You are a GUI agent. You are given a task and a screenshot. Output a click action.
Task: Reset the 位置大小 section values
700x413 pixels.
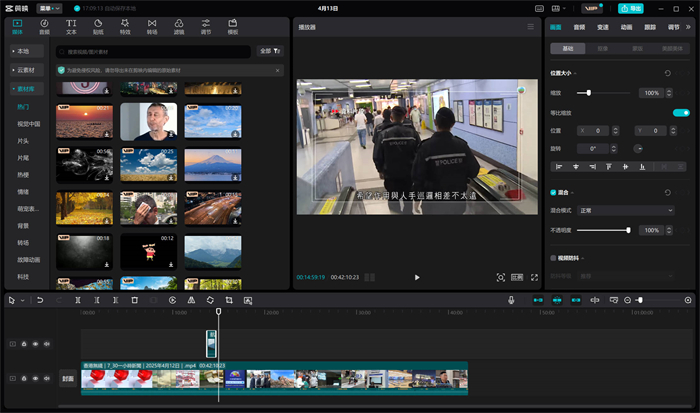[667, 73]
